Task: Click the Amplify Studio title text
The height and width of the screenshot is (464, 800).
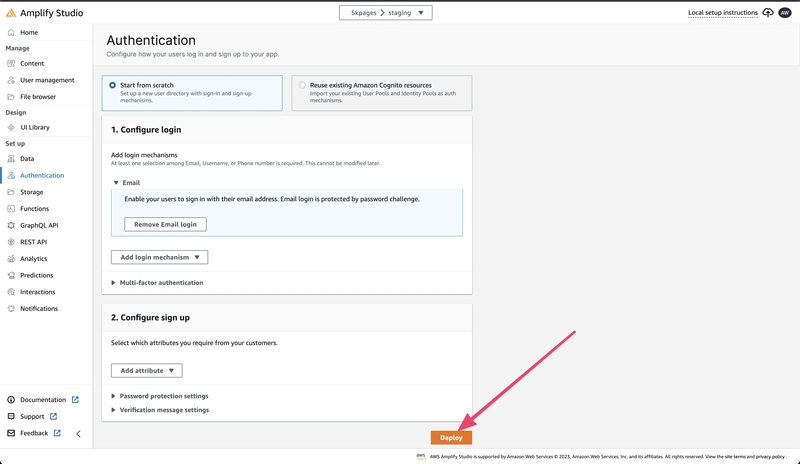Action: click(x=52, y=13)
